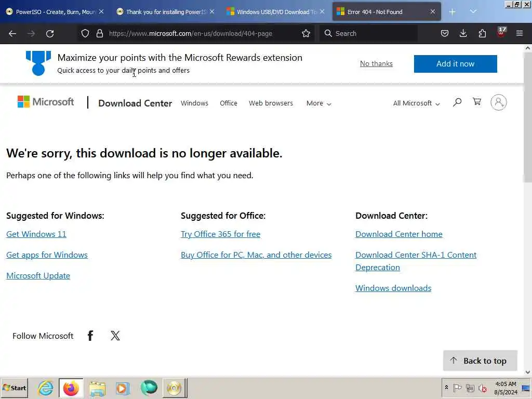The image size is (532, 399).
Task: Click the scrollbar down arrow
Action: tap(528, 372)
